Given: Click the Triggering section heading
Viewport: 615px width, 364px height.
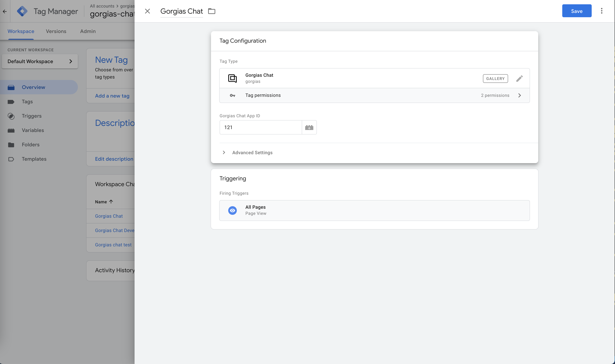Looking at the screenshot, I should (x=232, y=178).
